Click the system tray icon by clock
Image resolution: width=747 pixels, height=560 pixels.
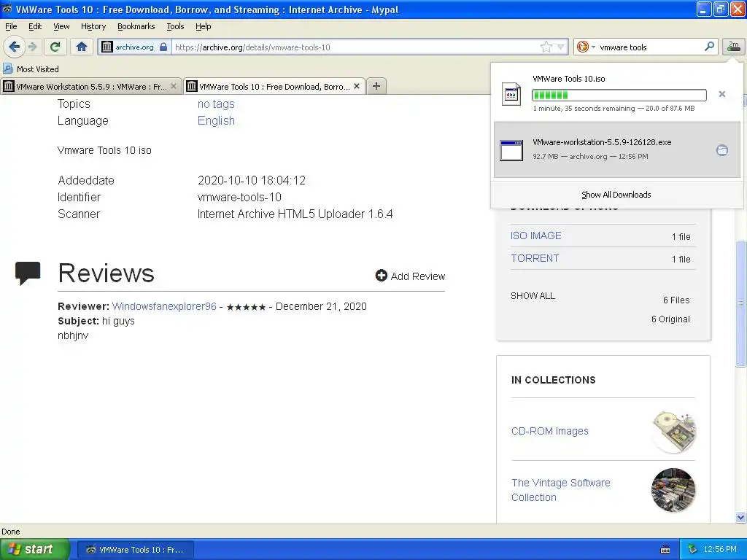coord(692,550)
